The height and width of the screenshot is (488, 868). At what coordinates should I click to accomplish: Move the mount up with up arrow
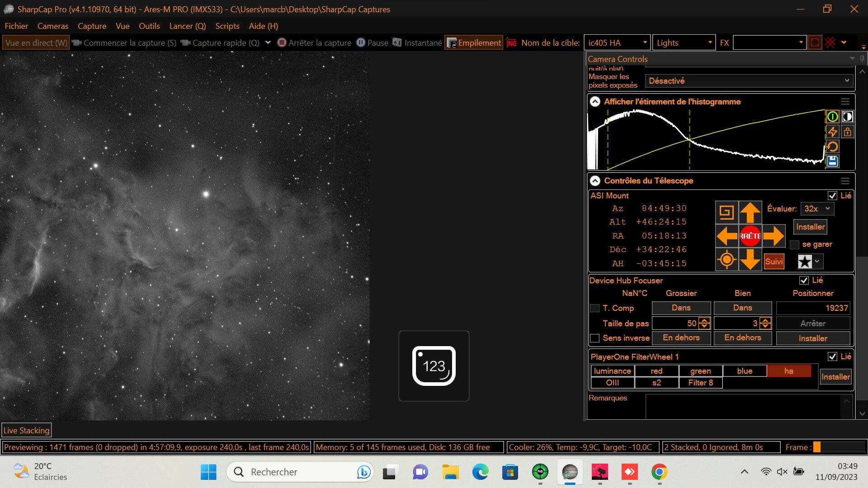coord(750,212)
